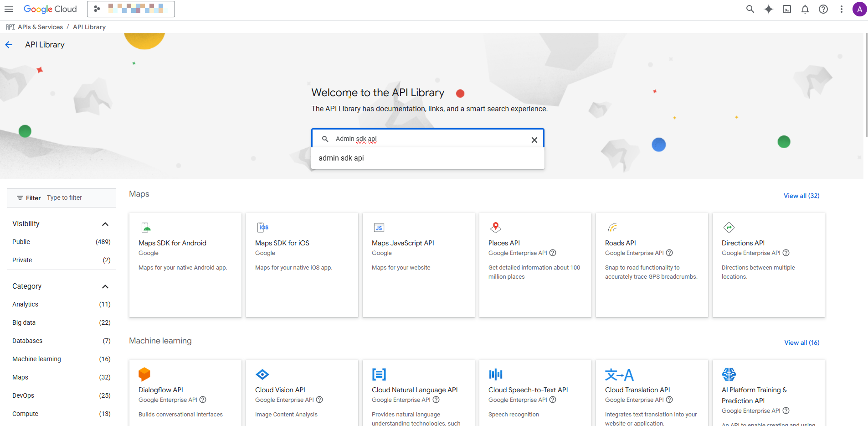
Task: Click the Filter label icon
Action: coord(20,198)
